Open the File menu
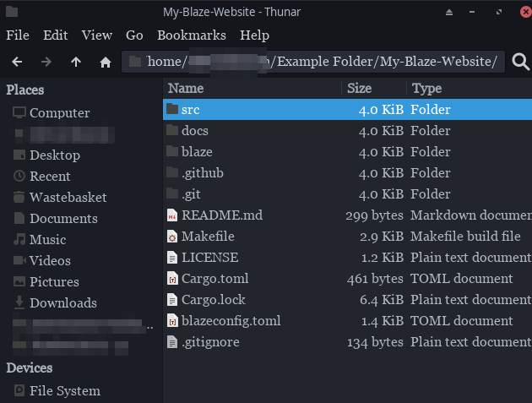Image resolution: width=532 pixels, height=403 pixels. [x=18, y=35]
